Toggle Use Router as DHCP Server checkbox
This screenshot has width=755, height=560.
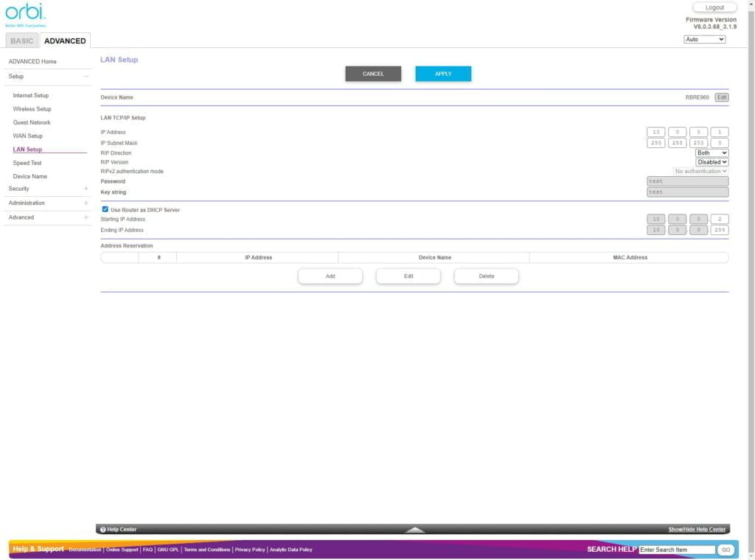tap(105, 210)
